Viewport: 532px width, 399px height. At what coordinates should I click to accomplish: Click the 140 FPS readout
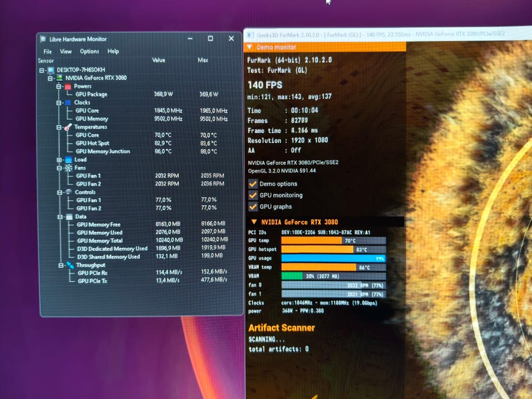(265, 85)
